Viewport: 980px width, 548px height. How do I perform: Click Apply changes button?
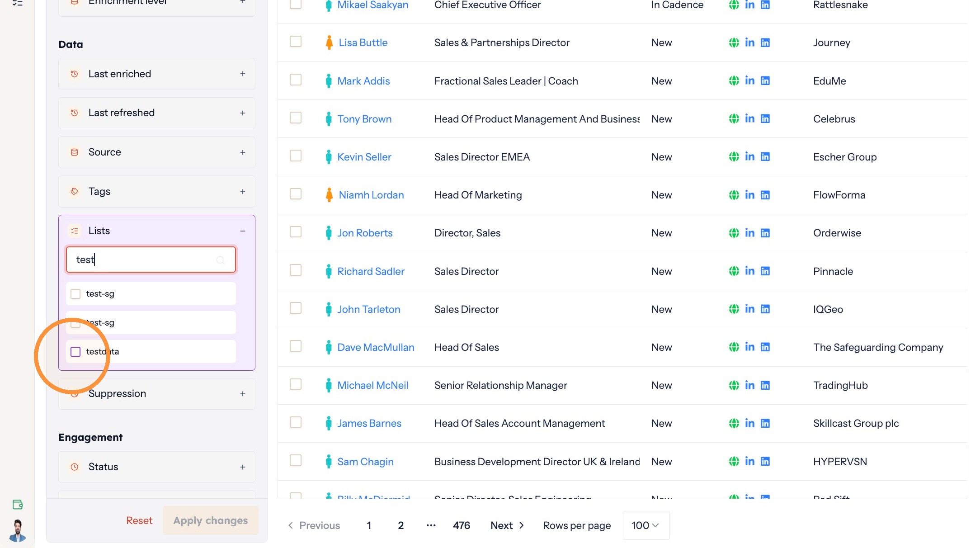click(x=211, y=520)
